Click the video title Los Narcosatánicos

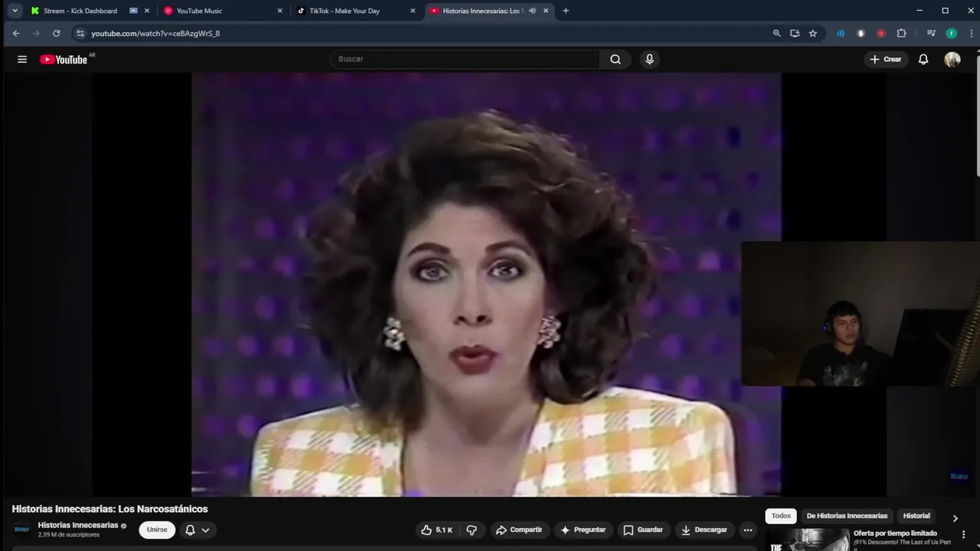click(x=109, y=509)
